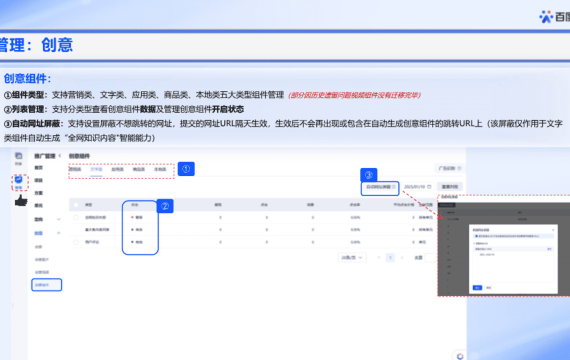
Task: Switch to the 营销类 component tab
Action: pos(75,169)
